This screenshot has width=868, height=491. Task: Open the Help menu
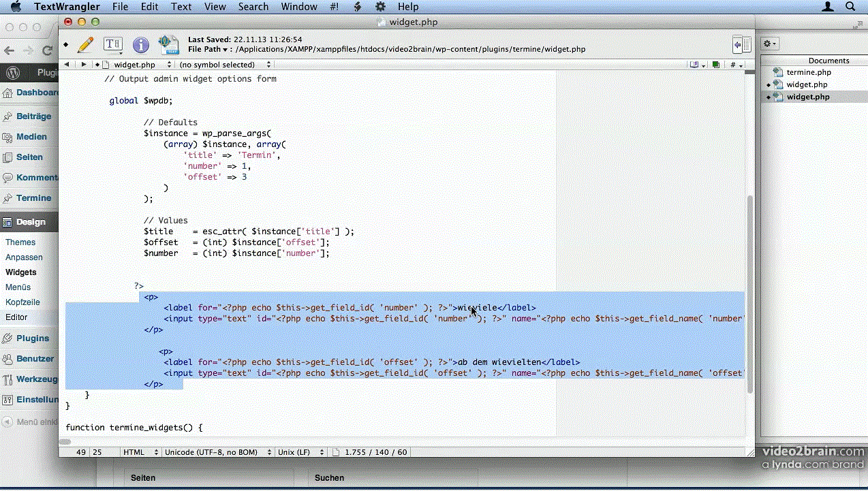408,7
